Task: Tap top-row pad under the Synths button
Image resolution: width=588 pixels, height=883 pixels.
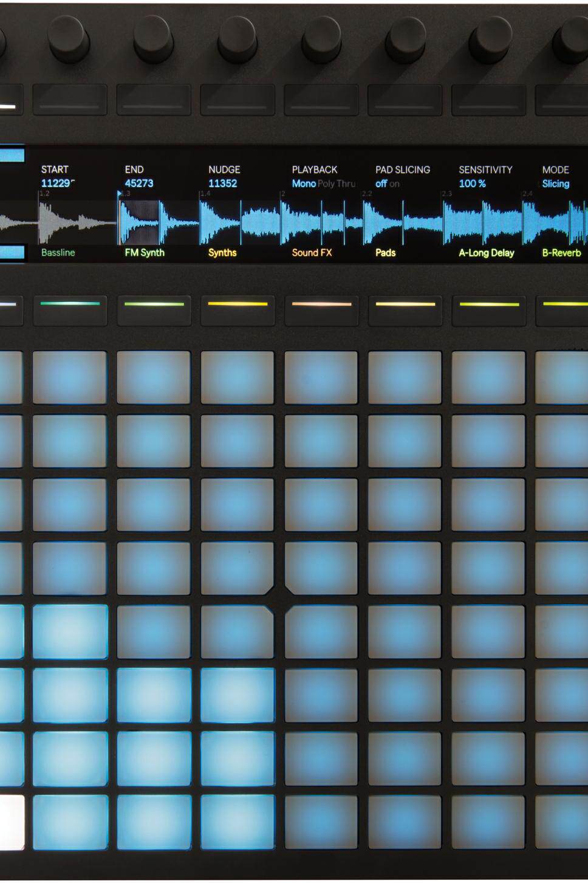Action: [238, 377]
